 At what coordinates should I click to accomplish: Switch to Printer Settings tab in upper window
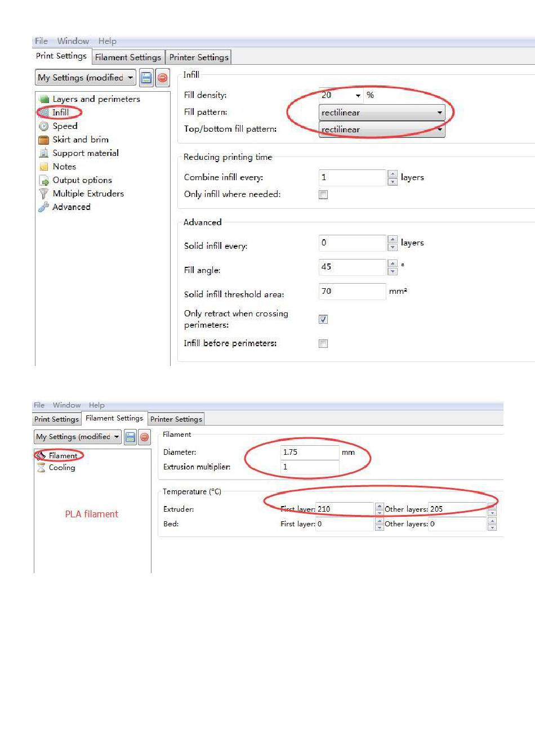click(x=199, y=57)
